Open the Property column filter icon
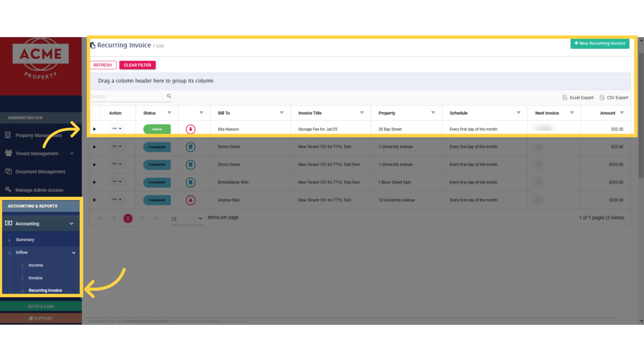This screenshot has height=362, width=644. pos(433,113)
